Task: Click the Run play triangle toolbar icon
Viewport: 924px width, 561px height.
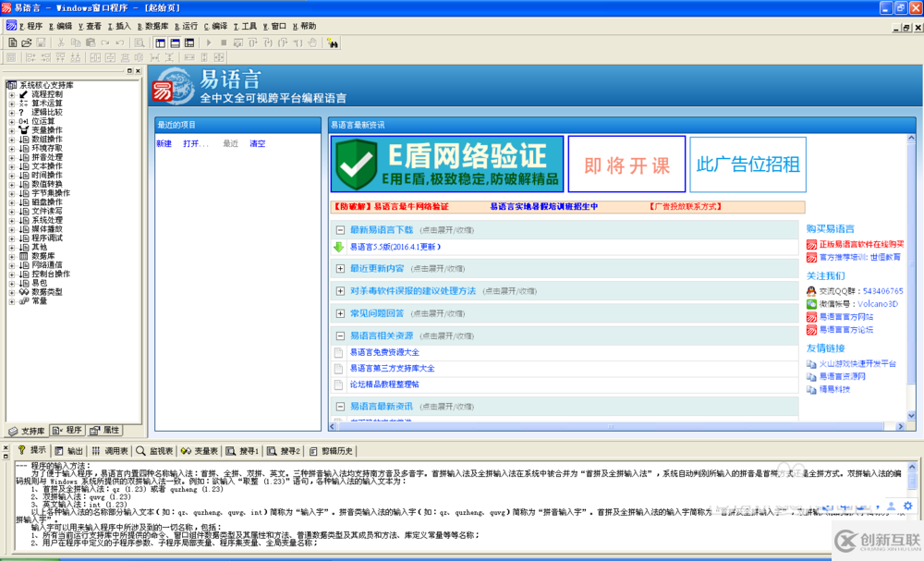Action: 209,43
